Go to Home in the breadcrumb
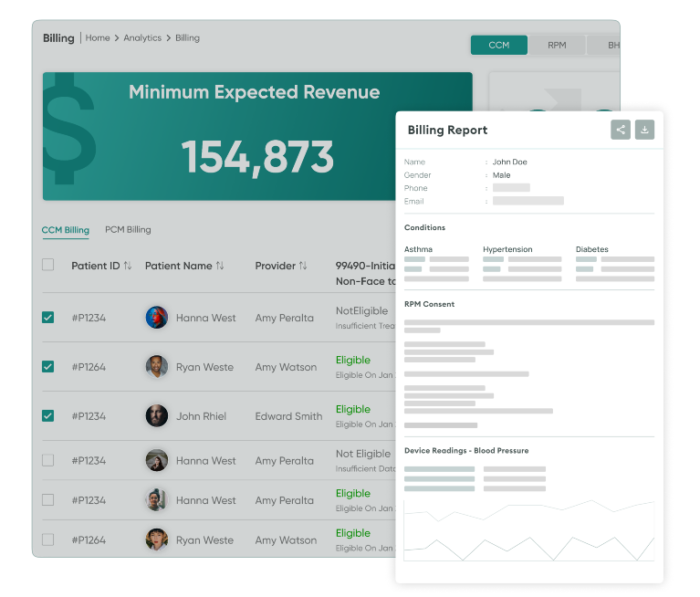The width and height of the screenshot is (700, 597). click(x=98, y=38)
